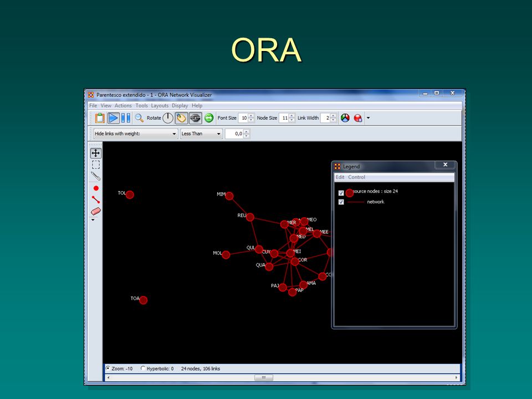Click the Font Size spinner arrows
The height and width of the screenshot is (399, 532).
pos(251,118)
